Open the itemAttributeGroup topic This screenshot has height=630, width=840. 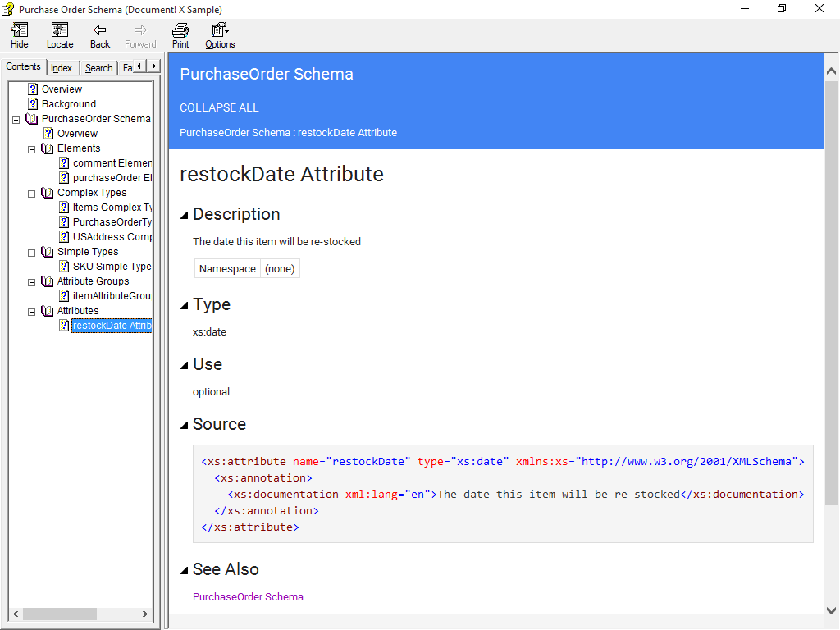(112, 295)
